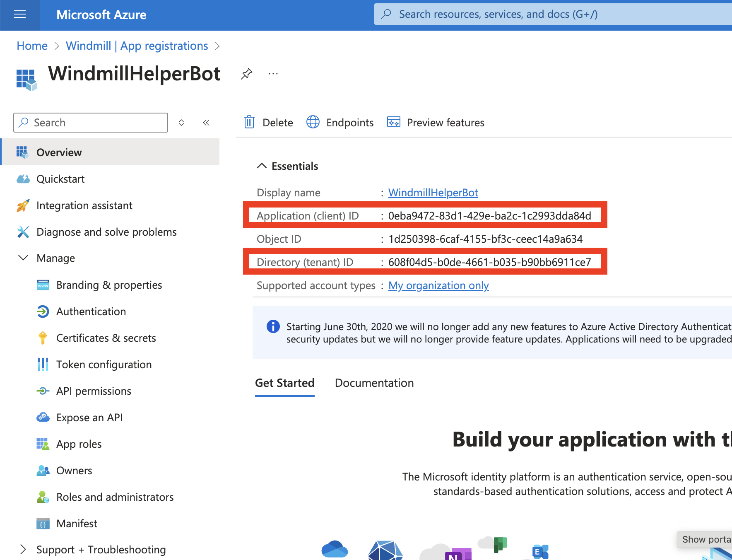Open Authentication settings
The image size is (732, 560).
[x=91, y=311]
